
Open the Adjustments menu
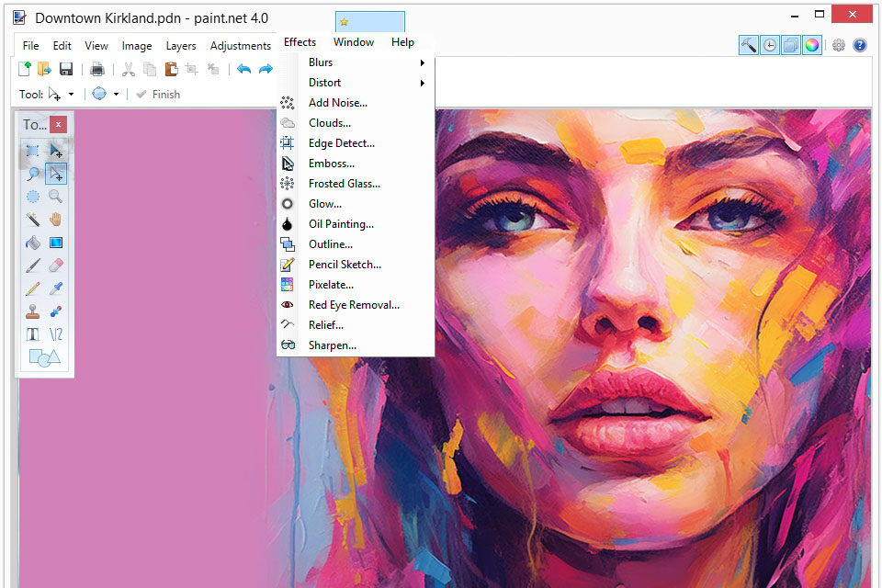point(240,46)
